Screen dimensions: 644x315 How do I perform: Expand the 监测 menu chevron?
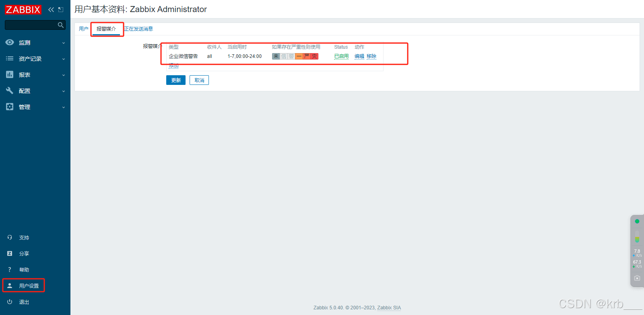[x=64, y=43]
